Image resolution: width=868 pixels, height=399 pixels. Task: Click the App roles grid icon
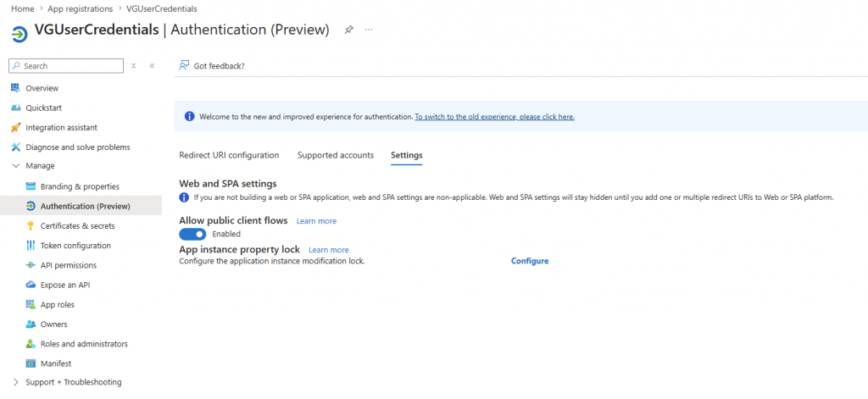(31, 304)
